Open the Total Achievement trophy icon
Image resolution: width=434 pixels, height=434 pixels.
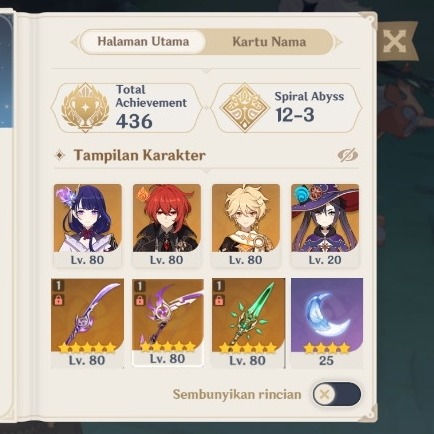(x=85, y=107)
